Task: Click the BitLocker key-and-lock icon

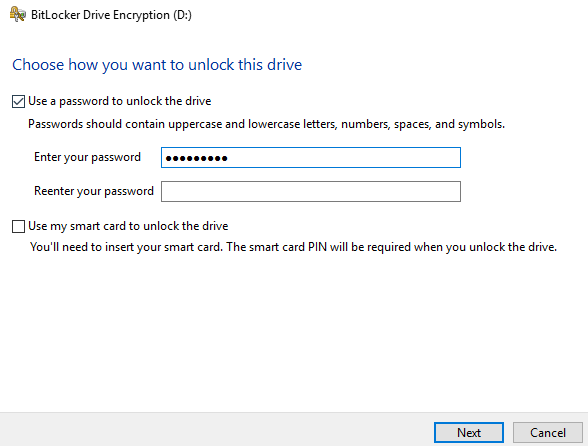Action: (x=18, y=14)
